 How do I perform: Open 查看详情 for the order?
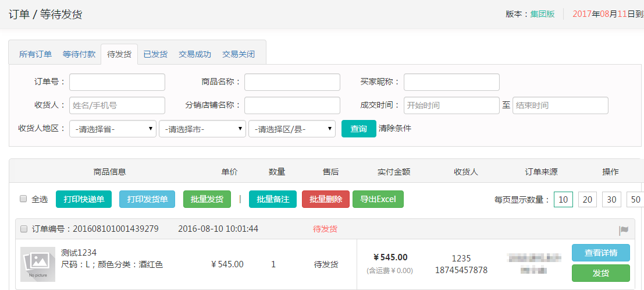click(x=600, y=253)
